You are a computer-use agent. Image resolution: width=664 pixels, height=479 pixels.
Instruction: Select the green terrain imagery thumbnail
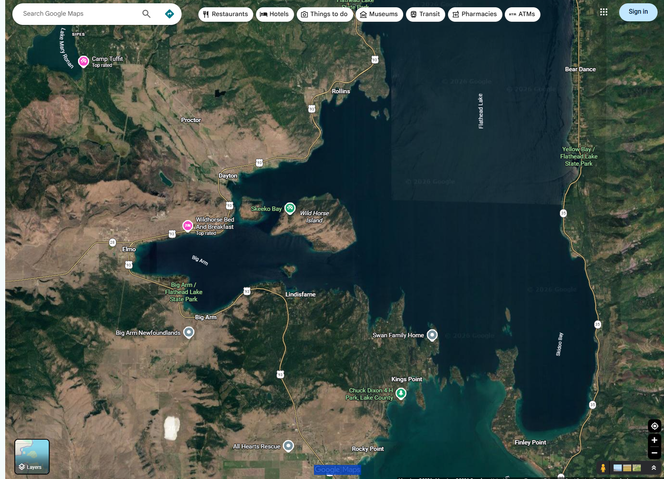click(637, 468)
